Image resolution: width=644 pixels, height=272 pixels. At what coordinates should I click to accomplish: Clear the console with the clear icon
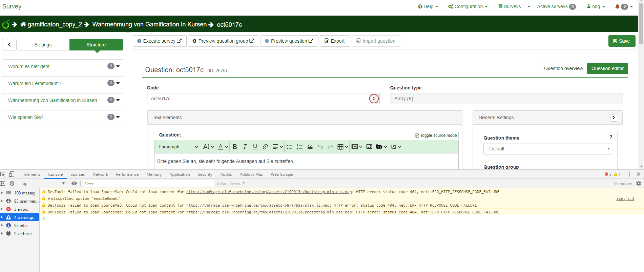tap(12, 184)
